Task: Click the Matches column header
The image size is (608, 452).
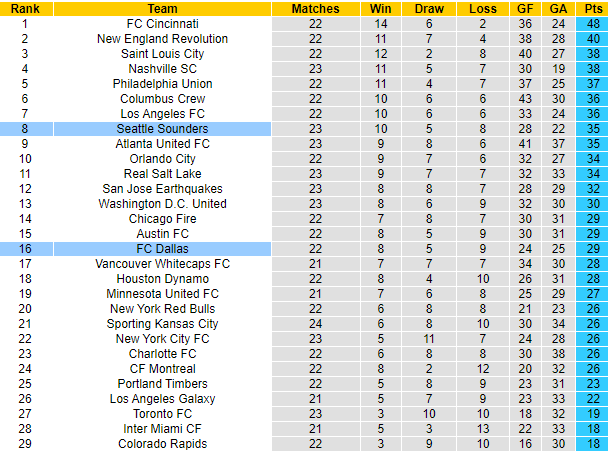Action: (x=315, y=8)
